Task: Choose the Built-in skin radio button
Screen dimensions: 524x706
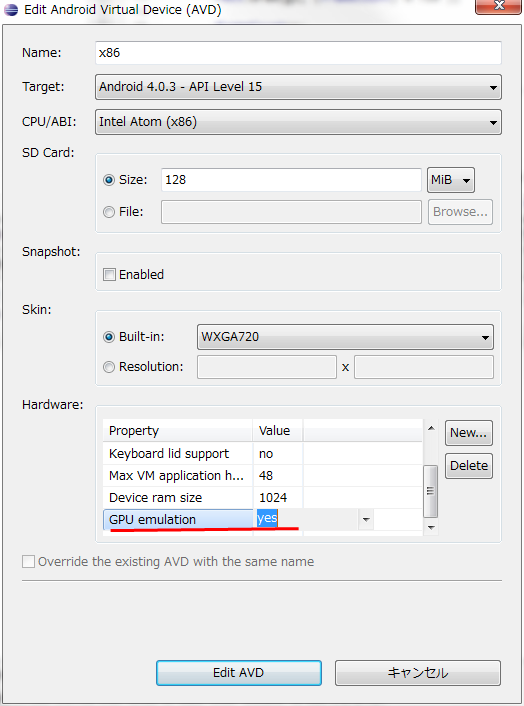Action: 109,337
